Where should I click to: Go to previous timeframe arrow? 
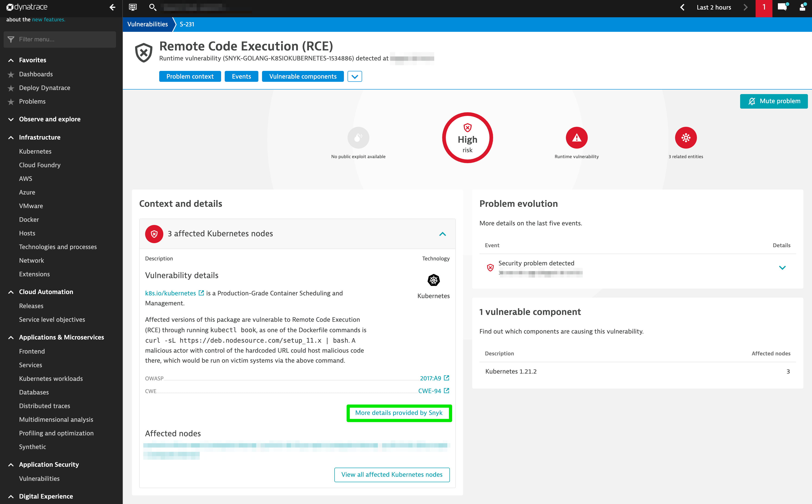tap(683, 7)
